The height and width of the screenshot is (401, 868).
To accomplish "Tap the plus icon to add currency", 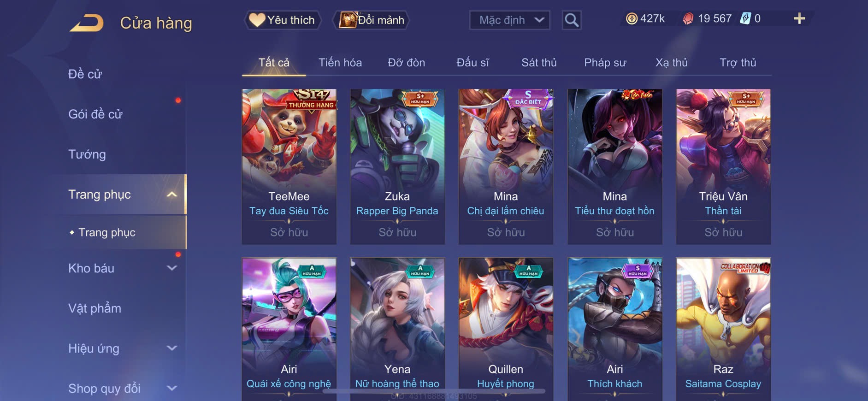I will tap(799, 18).
